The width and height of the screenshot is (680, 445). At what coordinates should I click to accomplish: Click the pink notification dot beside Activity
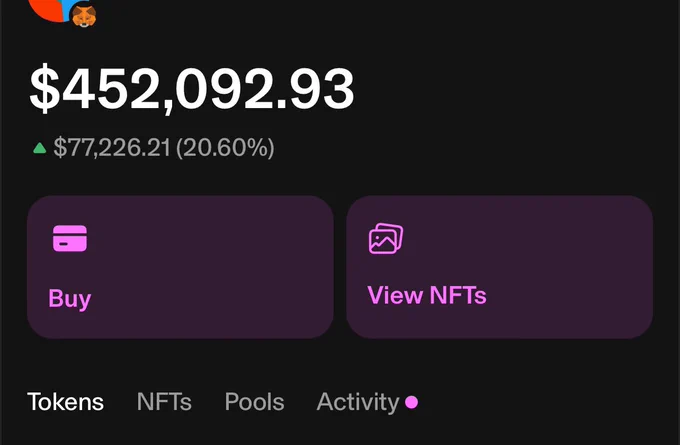[412, 402]
